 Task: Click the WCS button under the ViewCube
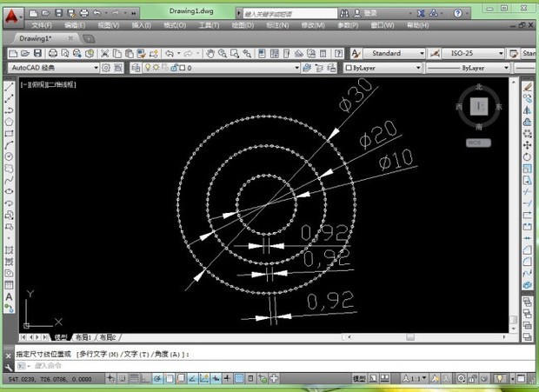[478, 142]
